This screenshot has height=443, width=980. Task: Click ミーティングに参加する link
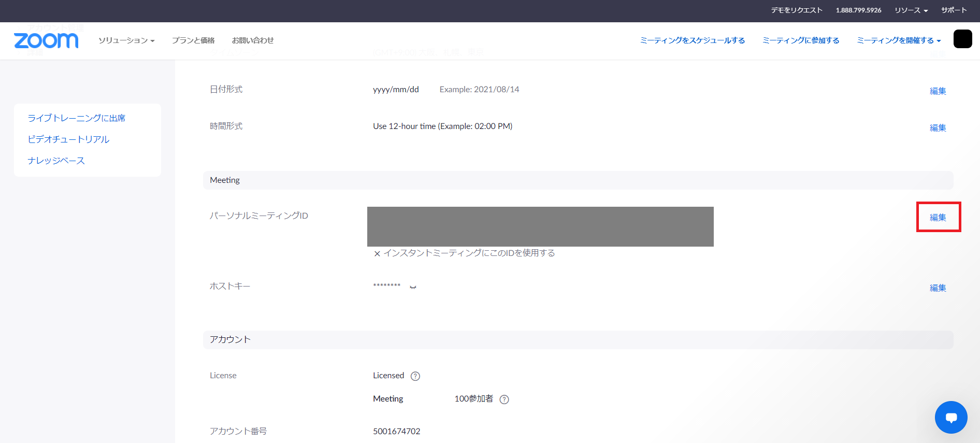tap(800, 40)
